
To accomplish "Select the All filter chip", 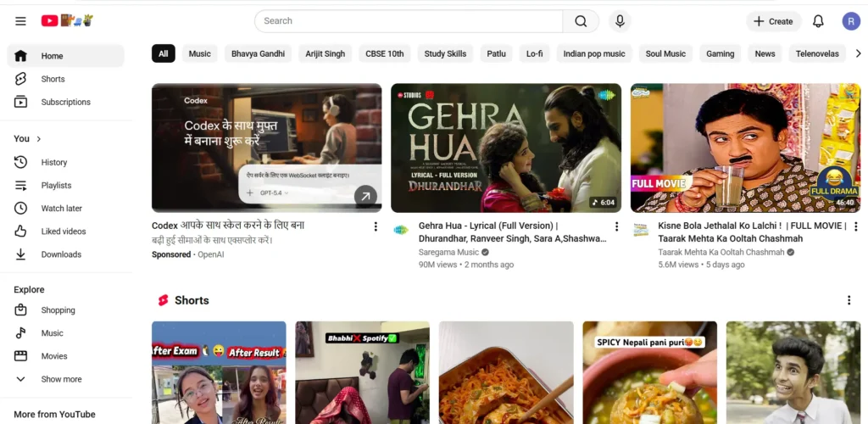I will 164,53.
